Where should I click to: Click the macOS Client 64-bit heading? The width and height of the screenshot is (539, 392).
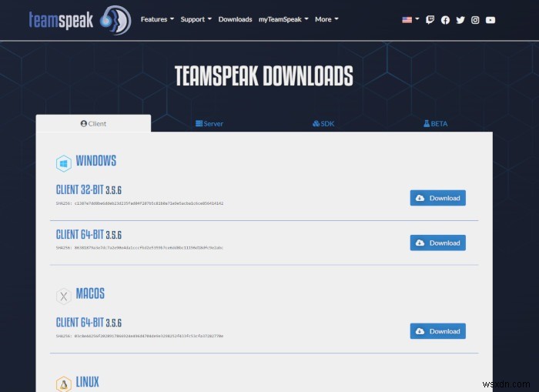89,323
